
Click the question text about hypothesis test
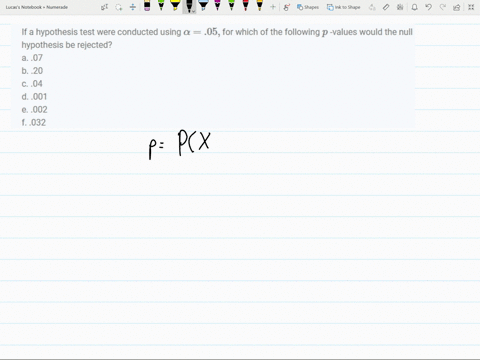[217, 38]
